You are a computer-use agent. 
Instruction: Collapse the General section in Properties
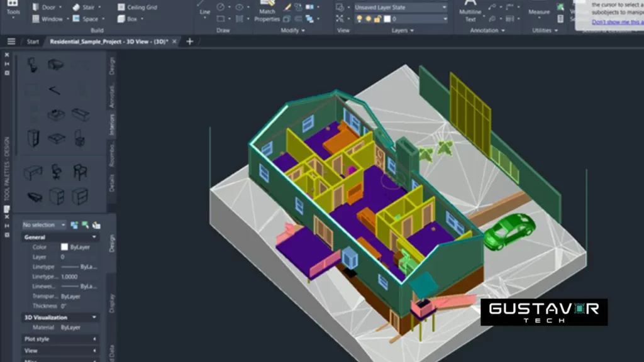pos(95,237)
